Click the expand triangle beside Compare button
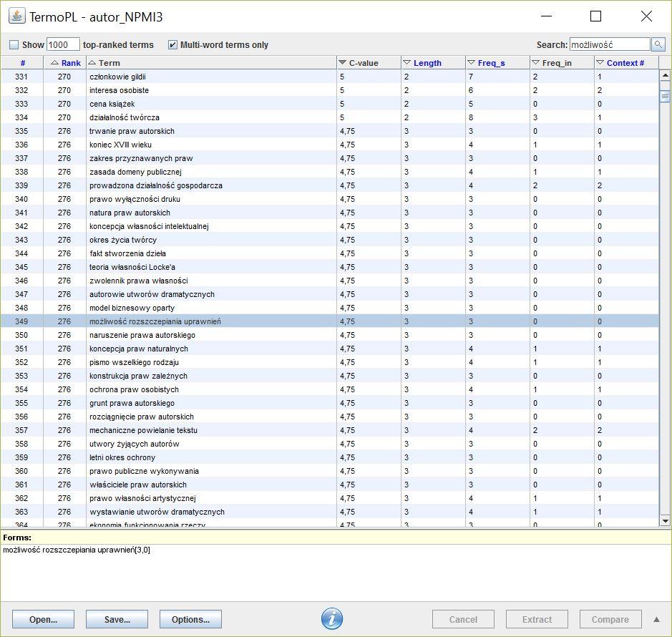The width and height of the screenshot is (672, 637). click(x=656, y=619)
